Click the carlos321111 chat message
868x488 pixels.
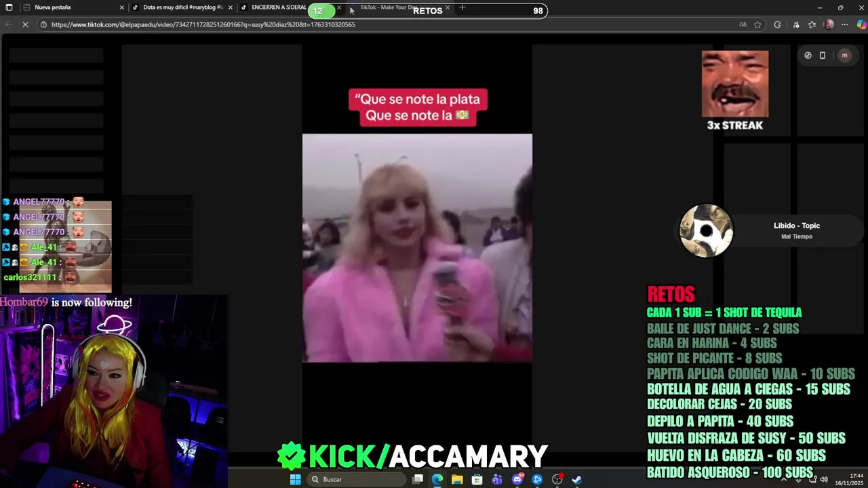[41, 277]
